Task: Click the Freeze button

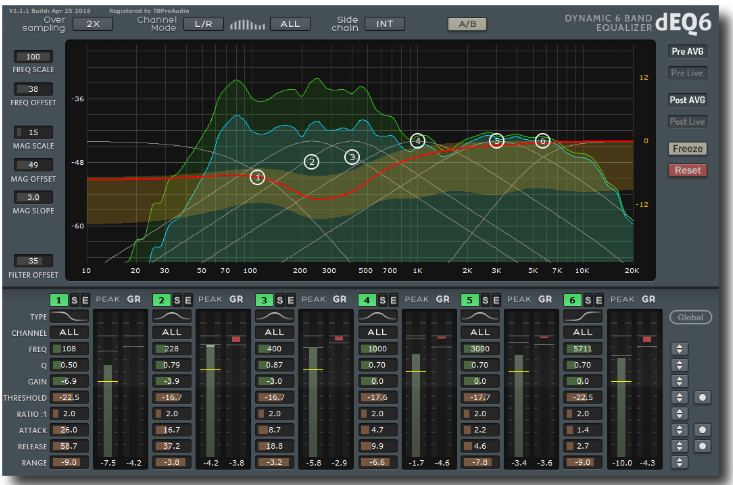Action: (x=688, y=149)
